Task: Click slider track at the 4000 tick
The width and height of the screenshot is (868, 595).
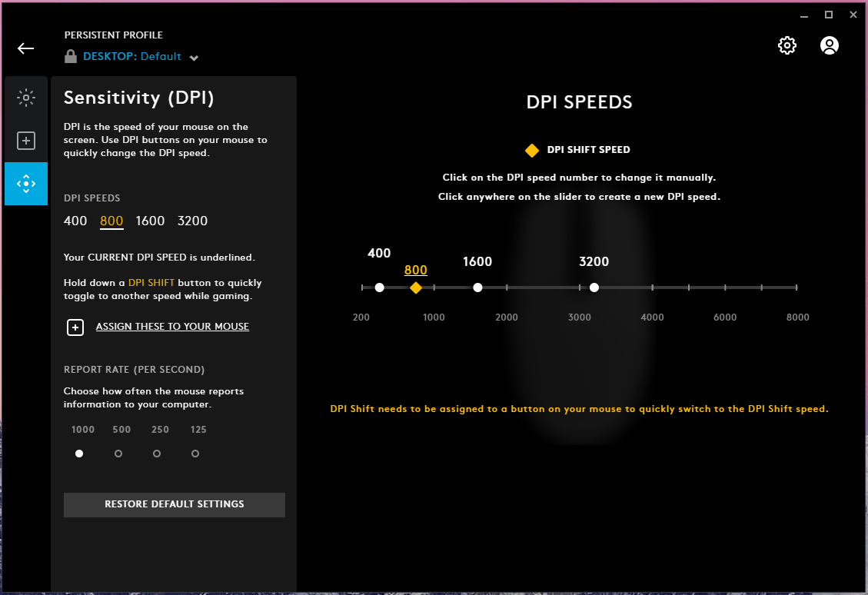Action: pyautogui.click(x=652, y=288)
